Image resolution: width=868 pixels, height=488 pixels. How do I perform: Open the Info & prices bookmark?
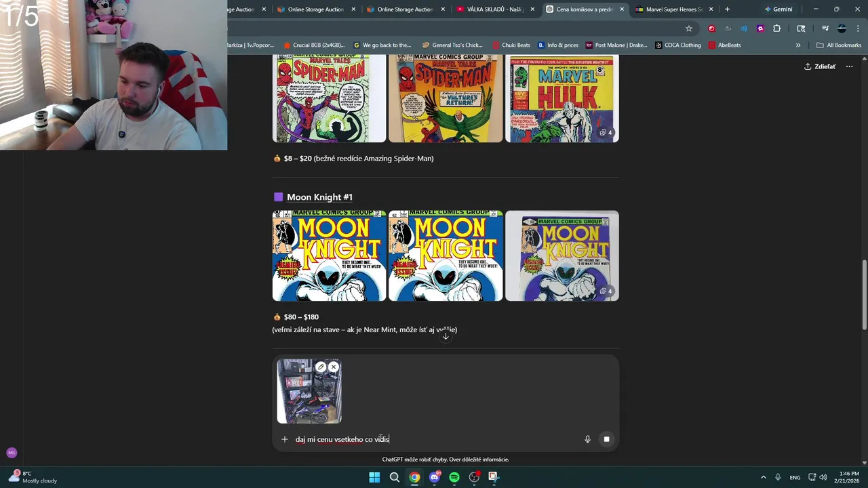tap(558, 45)
